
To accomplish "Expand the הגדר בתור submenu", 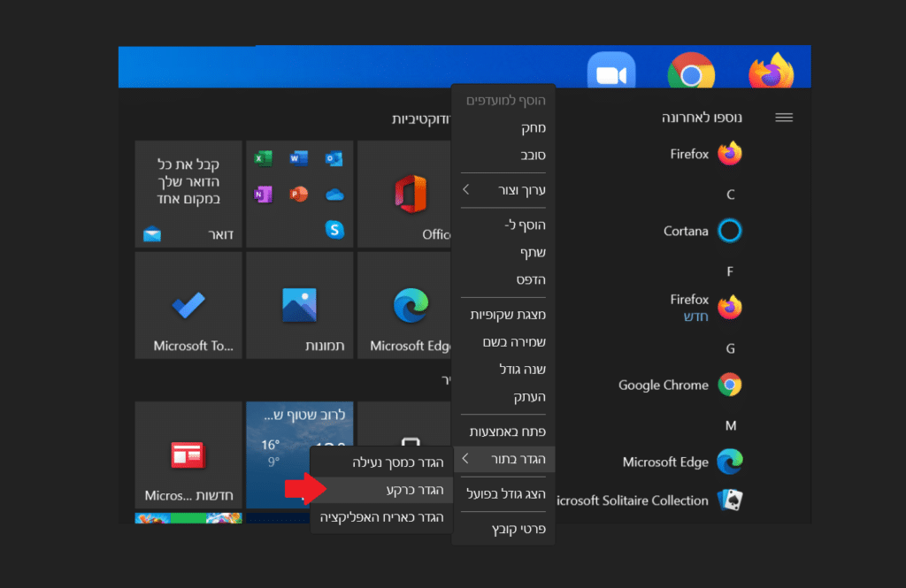I will [504, 459].
